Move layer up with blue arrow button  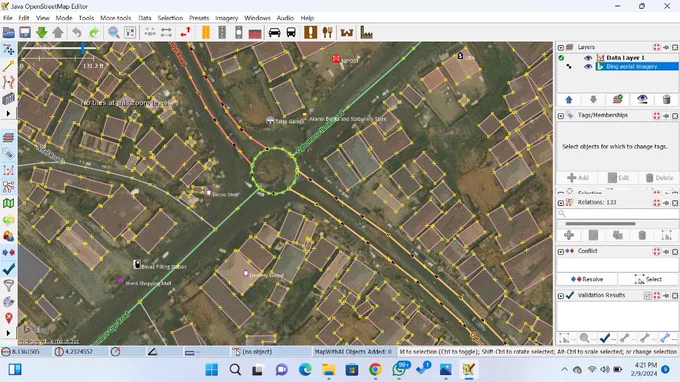(x=569, y=100)
